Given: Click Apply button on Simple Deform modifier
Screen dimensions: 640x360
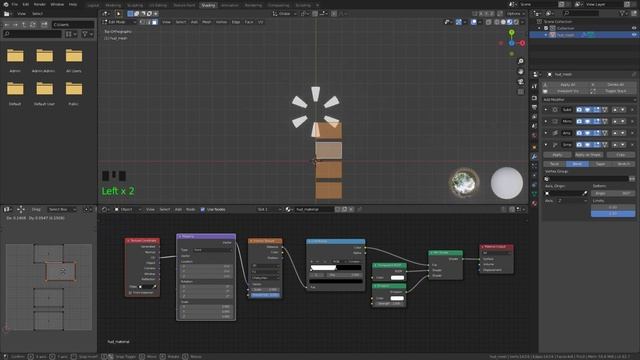Looking at the screenshot, I should [557, 155].
